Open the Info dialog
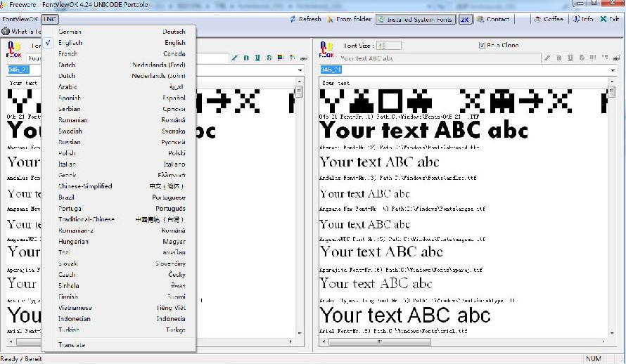 click(582, 20)
